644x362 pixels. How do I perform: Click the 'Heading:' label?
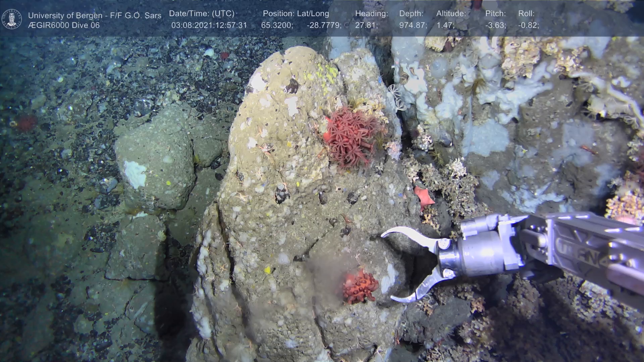pyautogui.click(x=371, y=14)
